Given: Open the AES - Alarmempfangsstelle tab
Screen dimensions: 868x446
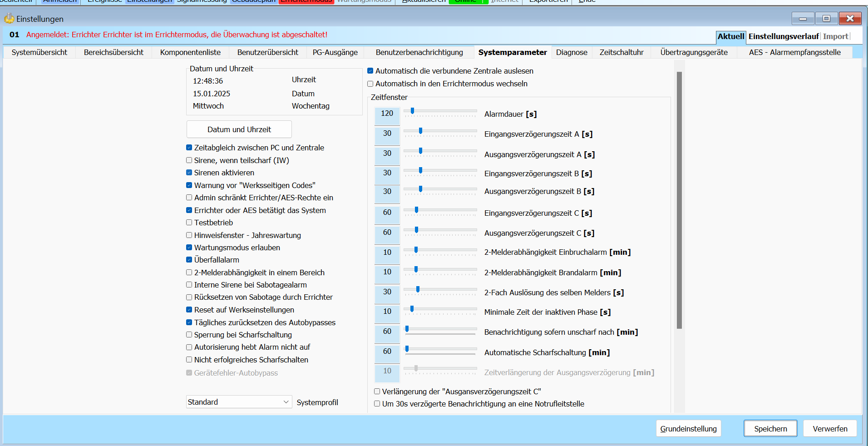Looking at the screenshot, I should [x=794, y=52].
